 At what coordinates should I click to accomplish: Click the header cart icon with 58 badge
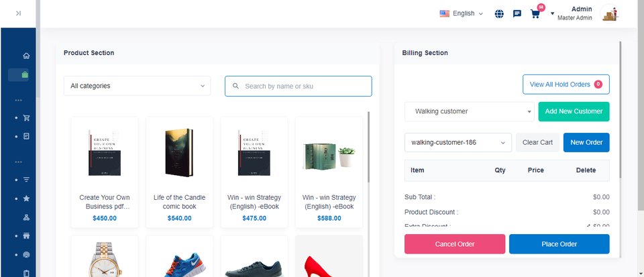click(535, 13)
